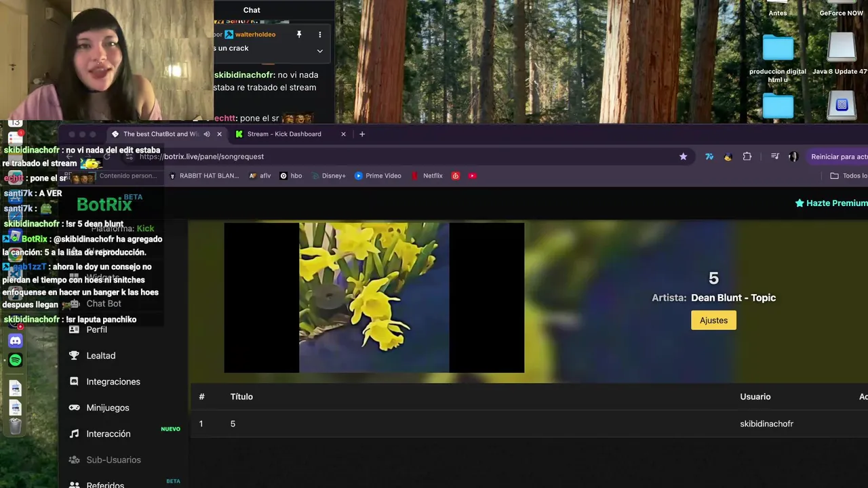Open the pink bookmark icon after Netflix

click(456, 176)
